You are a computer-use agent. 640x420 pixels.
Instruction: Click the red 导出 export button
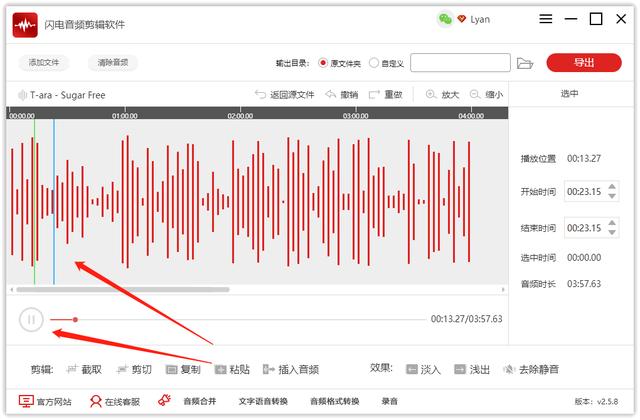click(x=584, y=63)
